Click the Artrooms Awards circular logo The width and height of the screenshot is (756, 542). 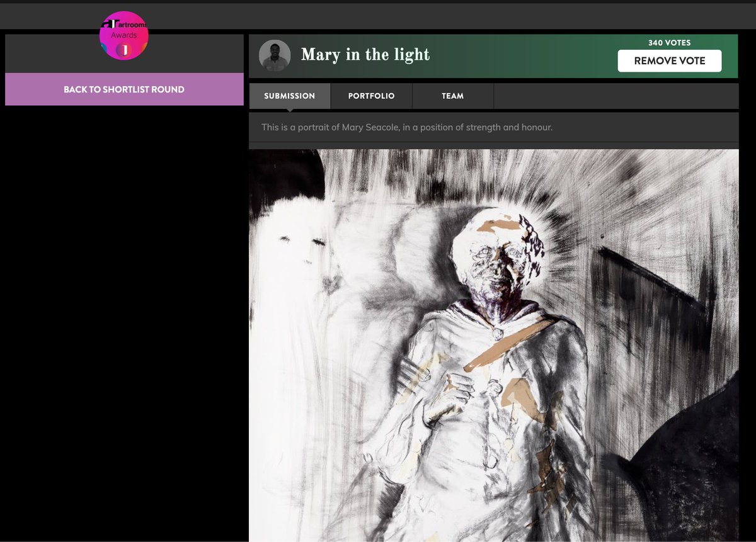[124, 36]
